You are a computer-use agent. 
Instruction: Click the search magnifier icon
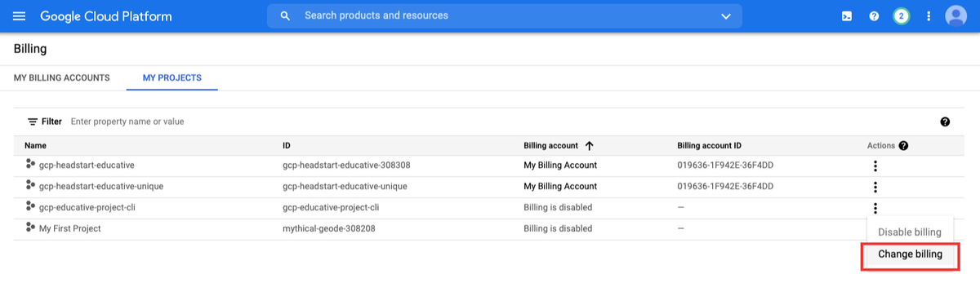[285, 15]
